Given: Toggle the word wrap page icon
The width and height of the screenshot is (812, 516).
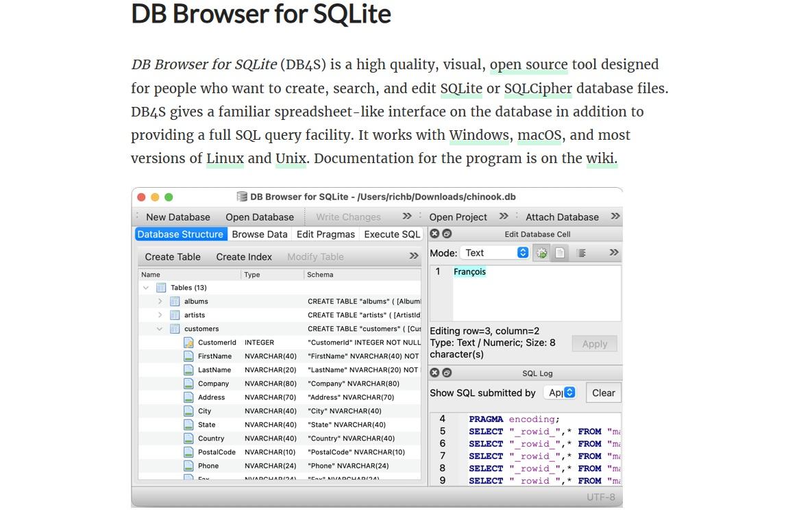Looking at the screenshot, I should [x=560, y=253].
